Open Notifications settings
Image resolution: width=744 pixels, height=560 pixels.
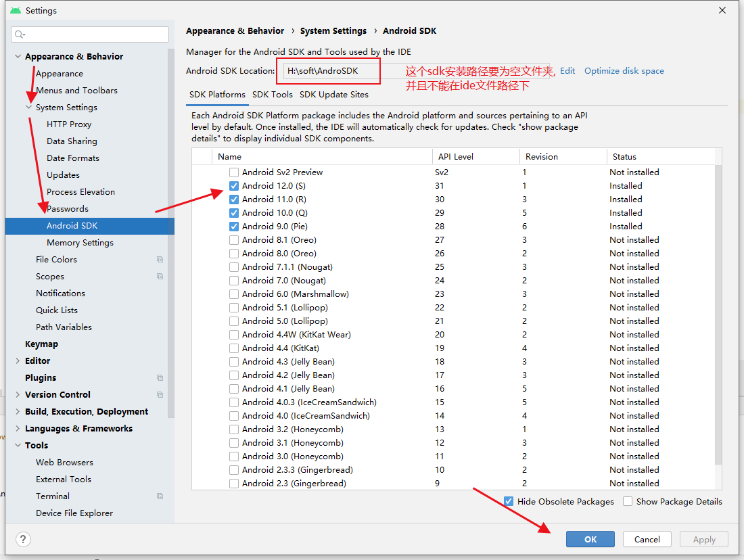60,294
